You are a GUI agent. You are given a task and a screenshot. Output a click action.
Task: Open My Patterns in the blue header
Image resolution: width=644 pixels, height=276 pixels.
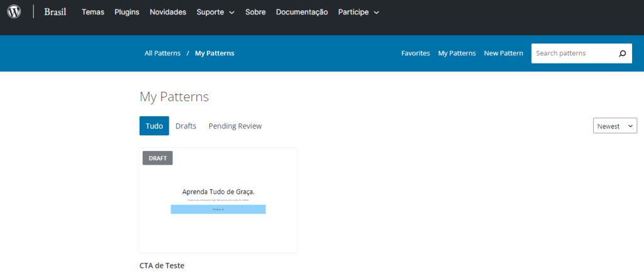(457, 53)
